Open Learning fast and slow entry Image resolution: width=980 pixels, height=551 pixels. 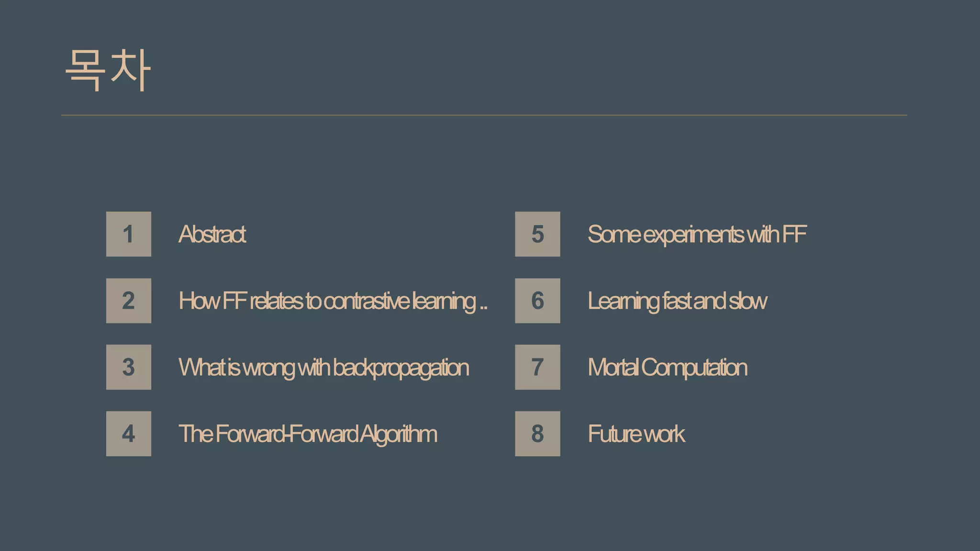tap(677, 301)
